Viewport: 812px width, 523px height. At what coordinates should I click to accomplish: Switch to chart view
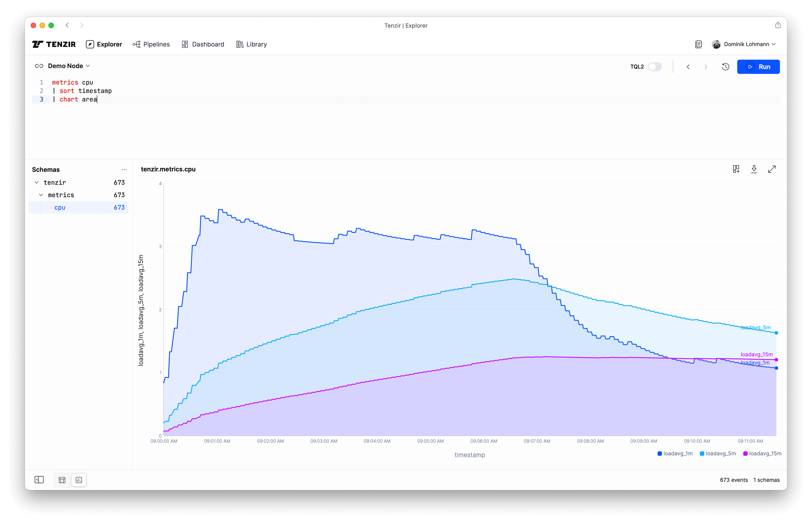click(79, 480)
